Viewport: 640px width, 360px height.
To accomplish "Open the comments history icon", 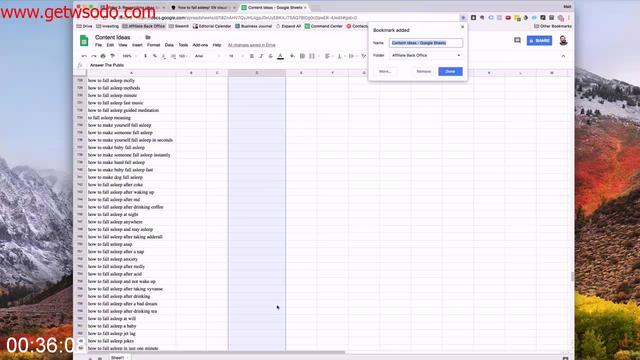I will (x=517, y=40).
